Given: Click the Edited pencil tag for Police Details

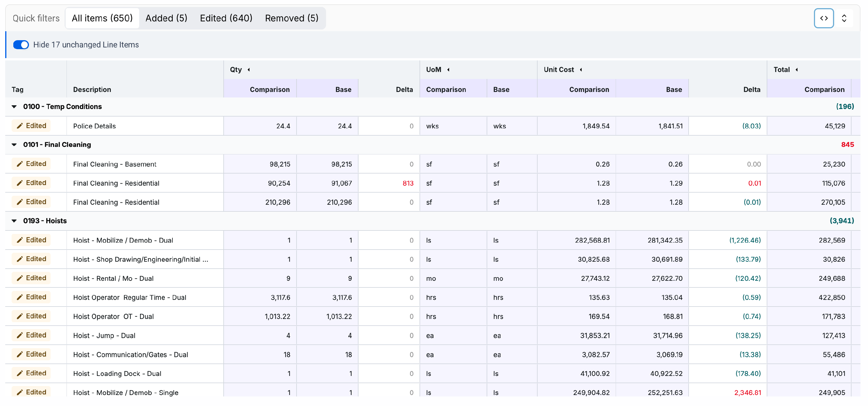Looking at the screenshot, I should click(x=31, y=126).
